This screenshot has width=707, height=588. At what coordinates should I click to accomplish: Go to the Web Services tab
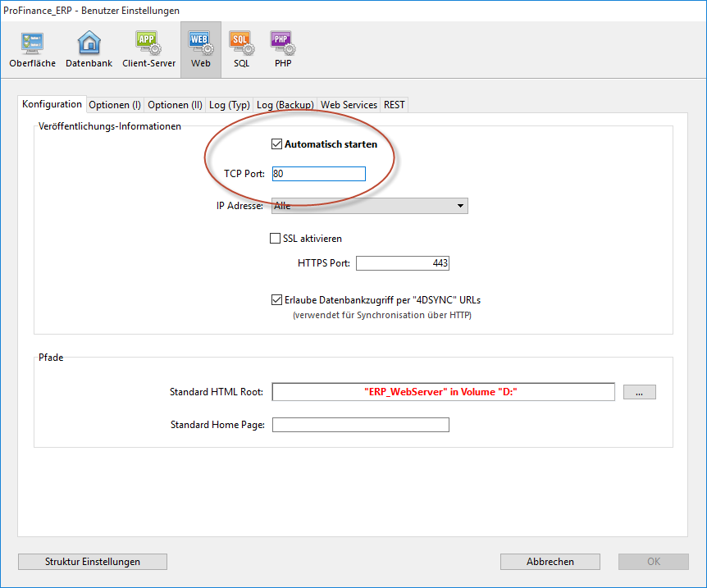coord(349,105)
